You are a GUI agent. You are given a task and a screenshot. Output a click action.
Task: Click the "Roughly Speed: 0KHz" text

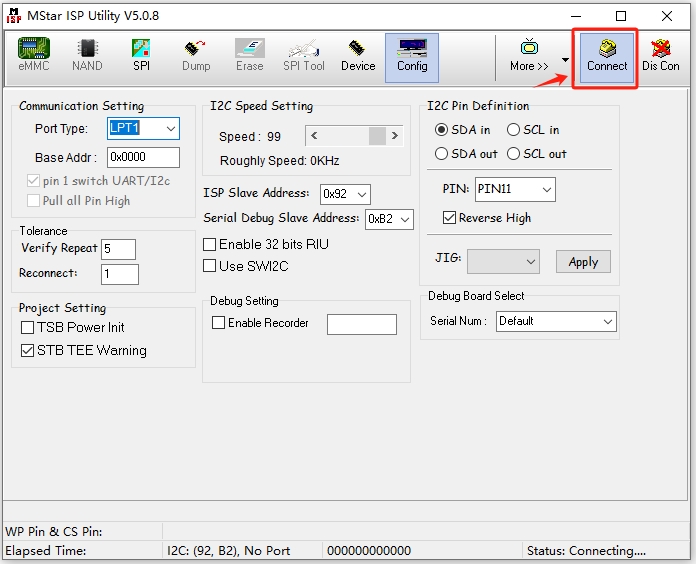280,161
